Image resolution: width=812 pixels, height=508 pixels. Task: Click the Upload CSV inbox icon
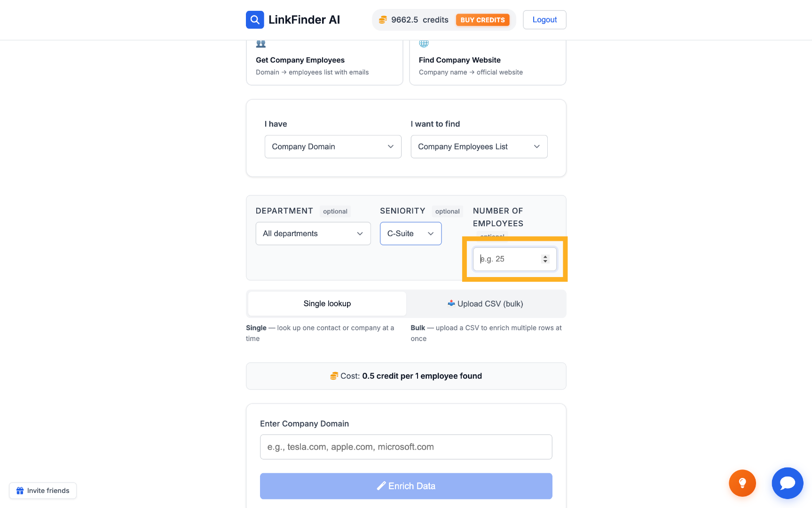[x=451, y=303]
